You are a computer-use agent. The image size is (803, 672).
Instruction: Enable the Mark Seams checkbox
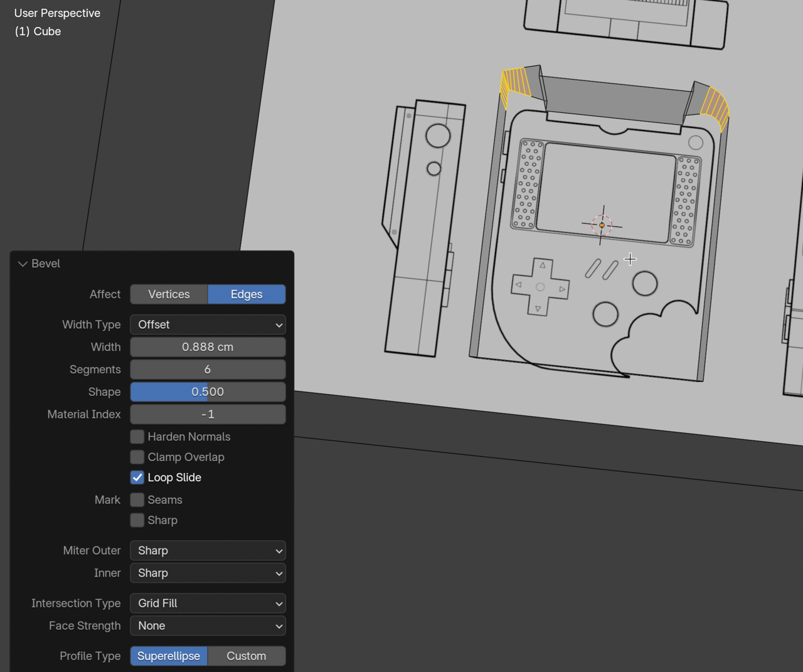pyautogui.click(x=137, y=500)
